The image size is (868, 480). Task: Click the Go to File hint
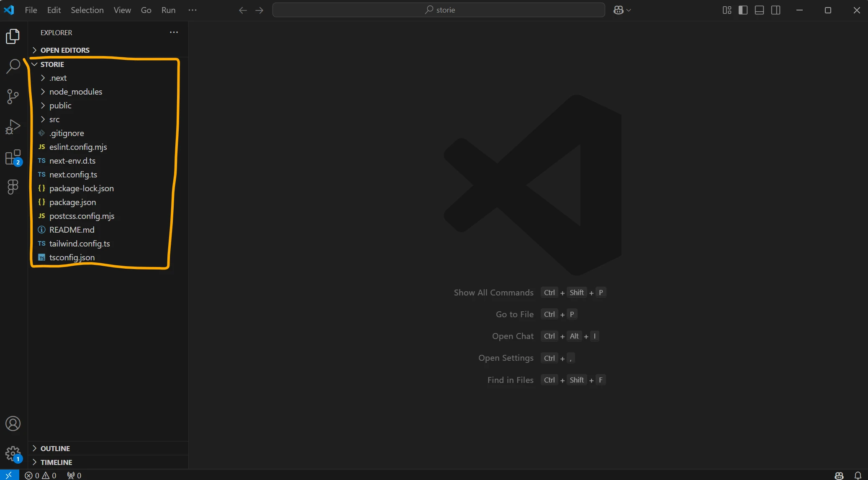[514, 314]
